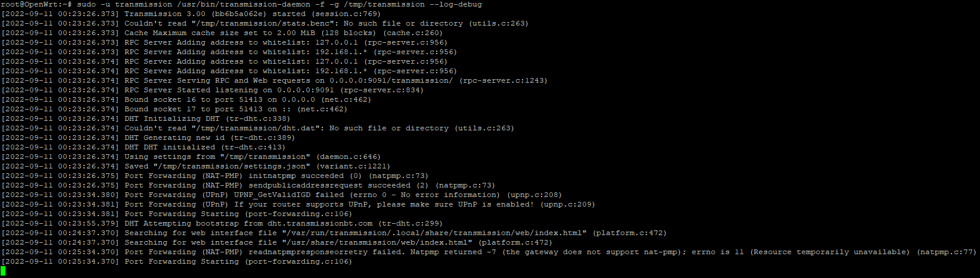Click the /usr/share/transmission/web/index.html path
Screen dimensions: 980x278
[x=377, y=242]
